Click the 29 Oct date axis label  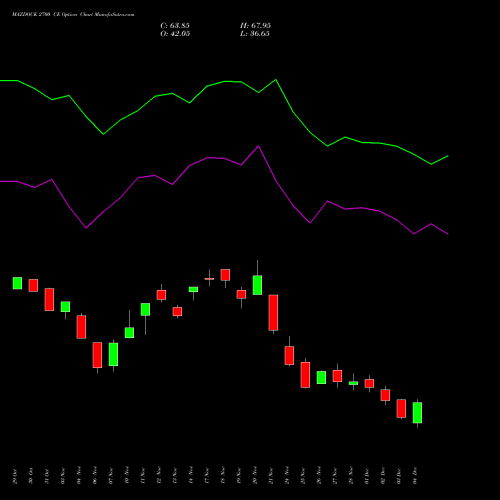point(15,476)
